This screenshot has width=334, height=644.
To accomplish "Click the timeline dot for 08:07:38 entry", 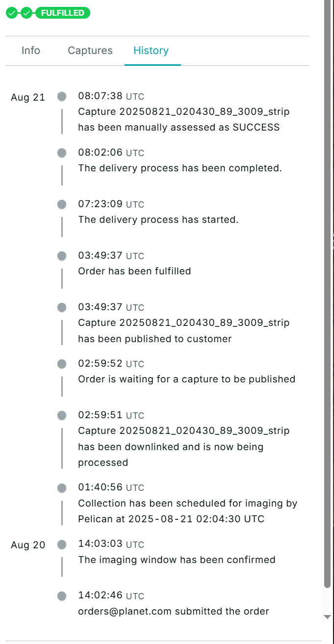I will click(62, 96).
